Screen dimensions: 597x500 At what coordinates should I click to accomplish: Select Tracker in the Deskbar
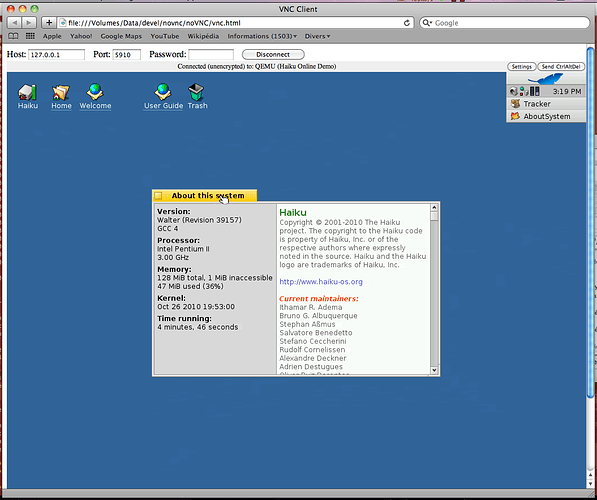[x=546, y=104]
